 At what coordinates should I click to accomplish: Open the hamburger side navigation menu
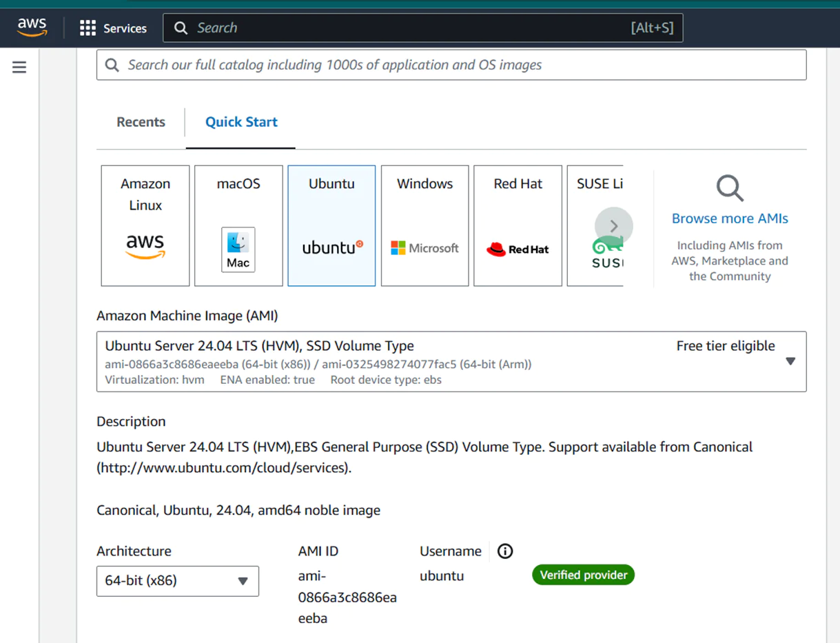coord(19,67)
